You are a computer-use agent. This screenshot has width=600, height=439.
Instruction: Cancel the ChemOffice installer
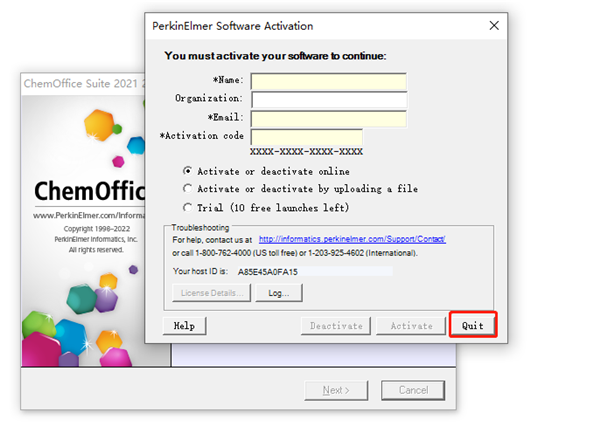pyautogui.click(x=413, y=390)
